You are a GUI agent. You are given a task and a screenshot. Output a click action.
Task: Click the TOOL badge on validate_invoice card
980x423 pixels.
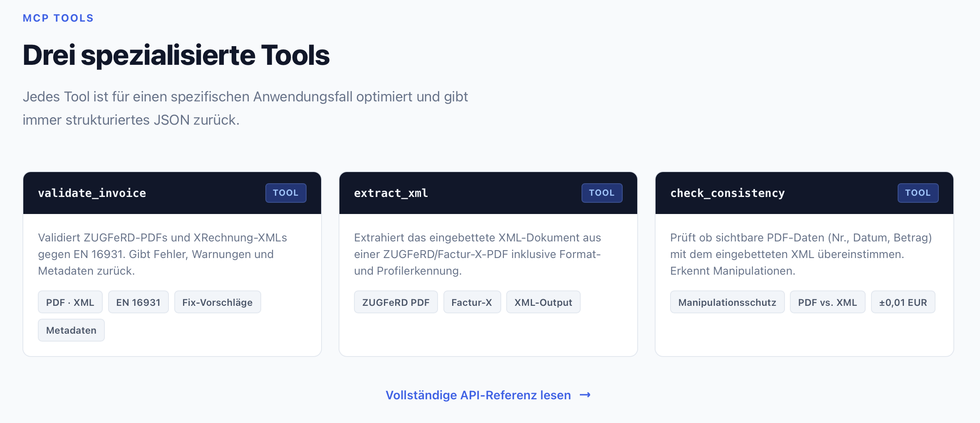[286, 192]
